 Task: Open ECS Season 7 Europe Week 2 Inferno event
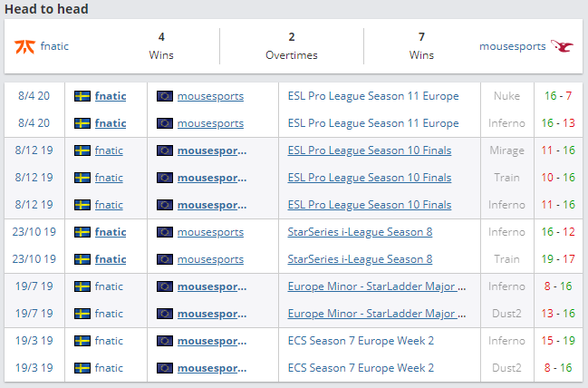click(361, 341)
